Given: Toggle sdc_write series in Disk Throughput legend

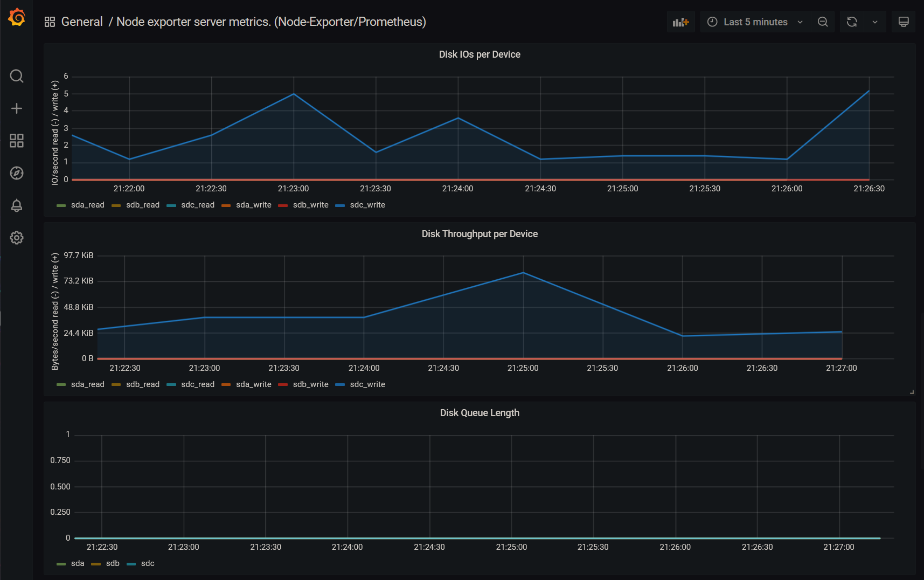Looking at the screenshot, I should point(367,384).
